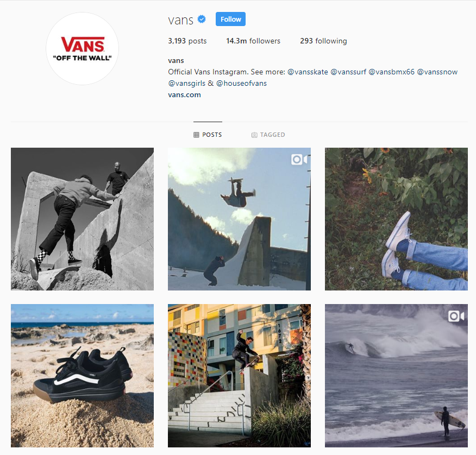Open the white sneakers in grass post
476x455 pixels.
coord(396,219)
